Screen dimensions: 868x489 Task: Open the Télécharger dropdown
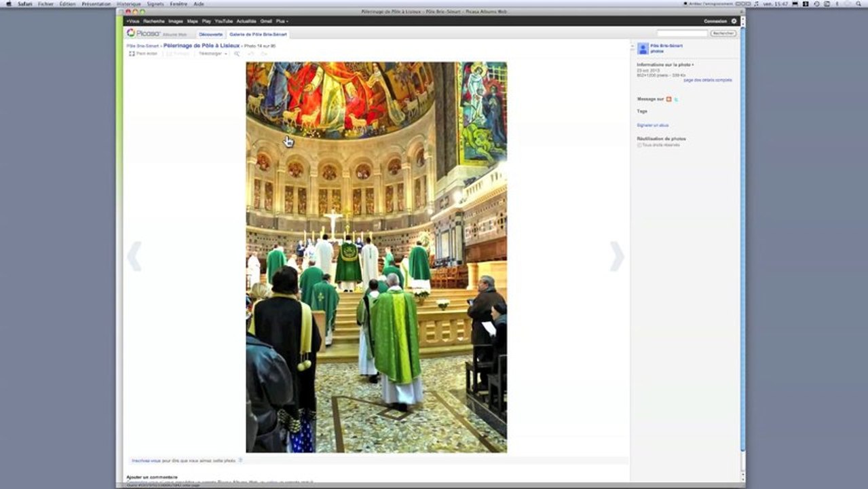213,54
